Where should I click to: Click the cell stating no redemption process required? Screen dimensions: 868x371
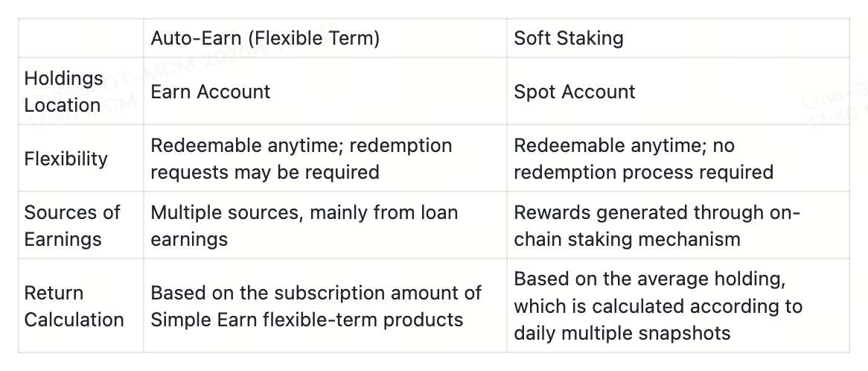tap(643, 159)
